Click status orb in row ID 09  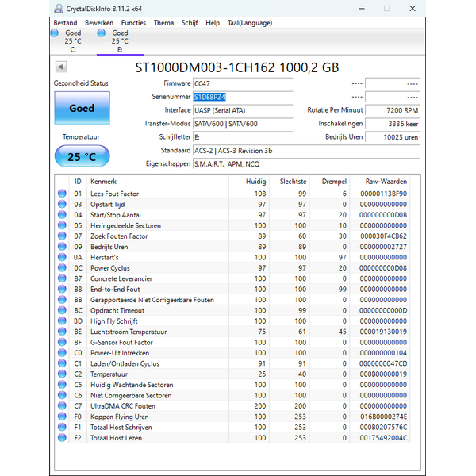[62, 247]
